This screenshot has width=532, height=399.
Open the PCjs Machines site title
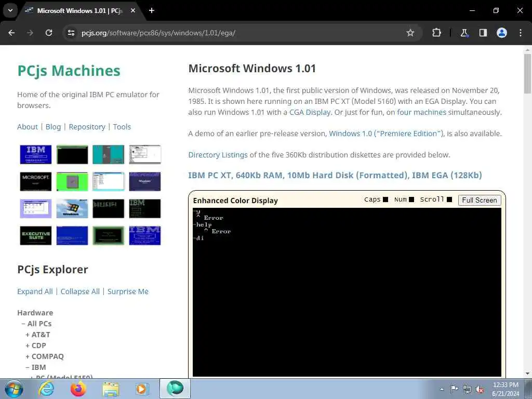point(69,71)
